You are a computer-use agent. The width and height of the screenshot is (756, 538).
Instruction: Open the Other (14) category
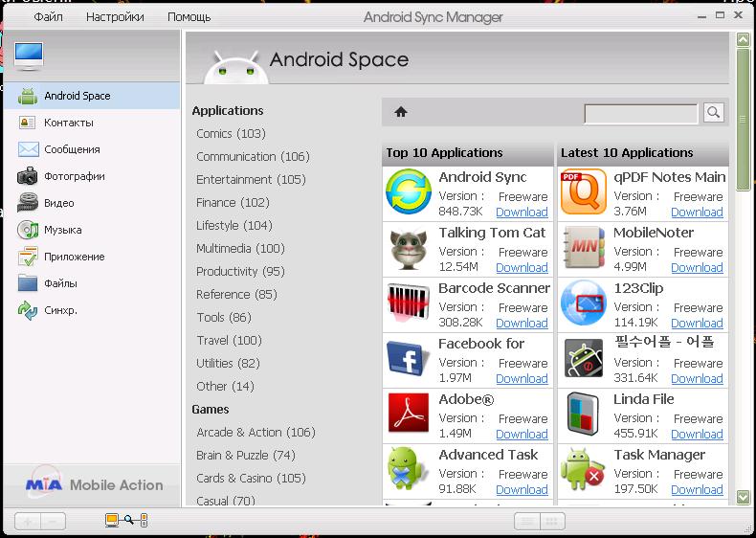[x=225, y=386]
